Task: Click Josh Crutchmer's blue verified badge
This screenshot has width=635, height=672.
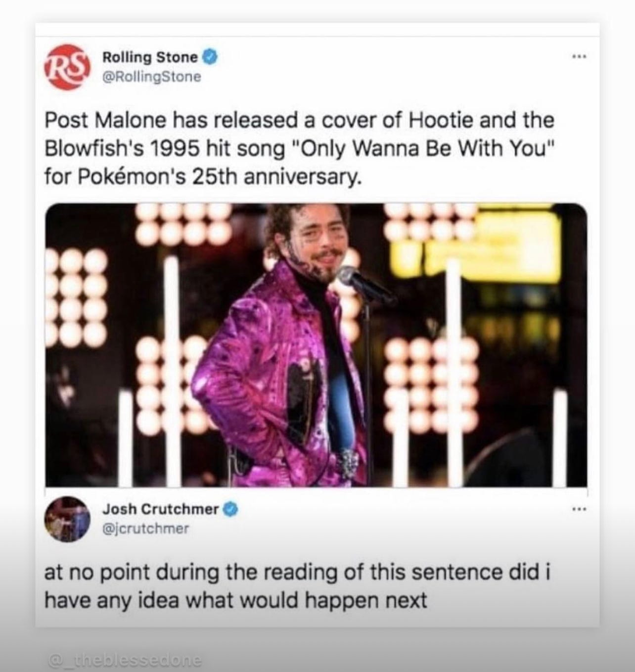Action: 231,509
